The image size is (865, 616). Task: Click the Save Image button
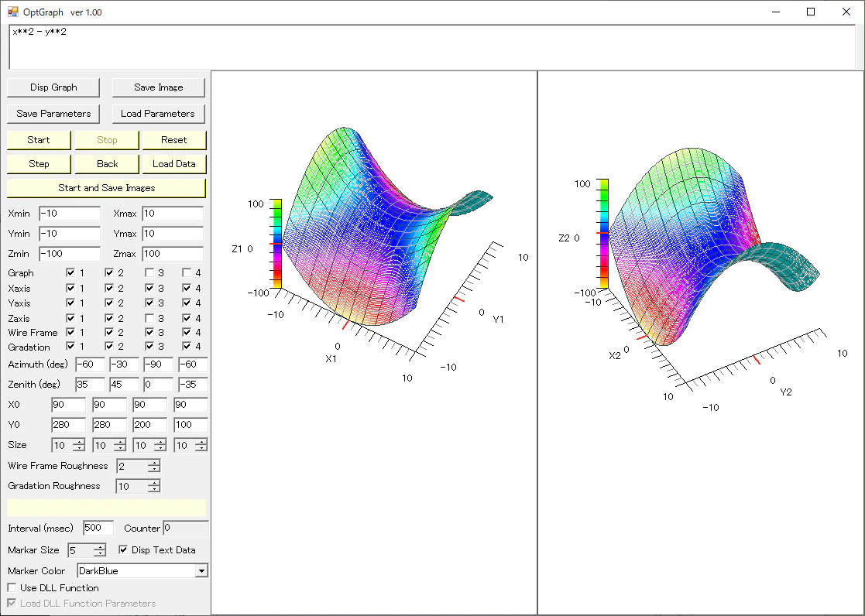[x=158, y=87]
